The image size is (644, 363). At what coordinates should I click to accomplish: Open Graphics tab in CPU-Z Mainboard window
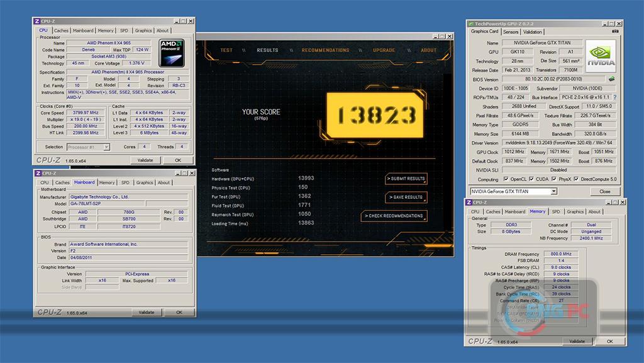point(145,182)
